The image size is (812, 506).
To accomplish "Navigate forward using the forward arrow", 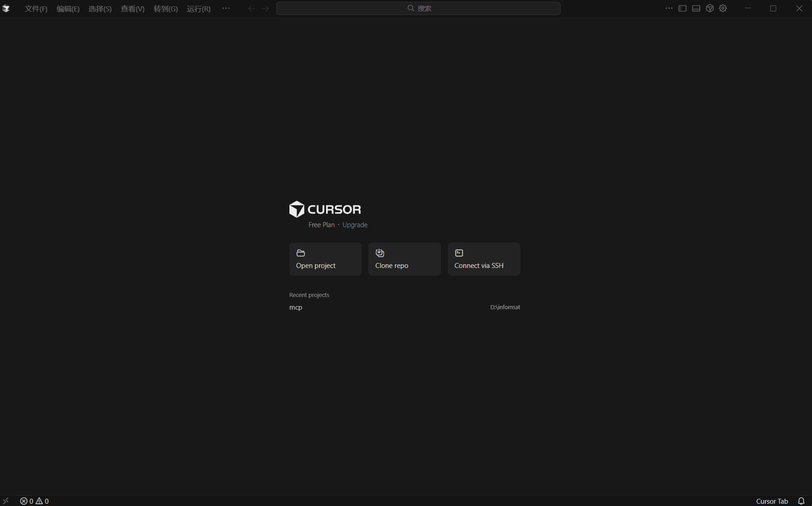I will [x=265, y=8].
